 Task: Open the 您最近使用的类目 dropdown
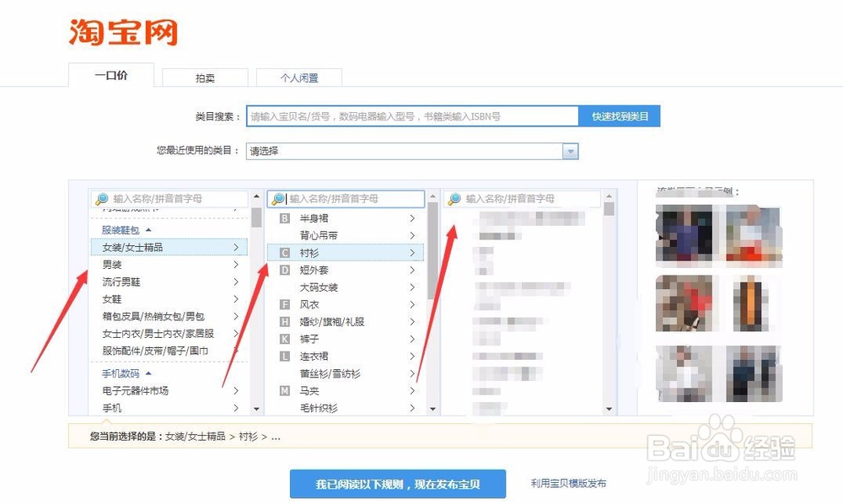tap(412, 151)
